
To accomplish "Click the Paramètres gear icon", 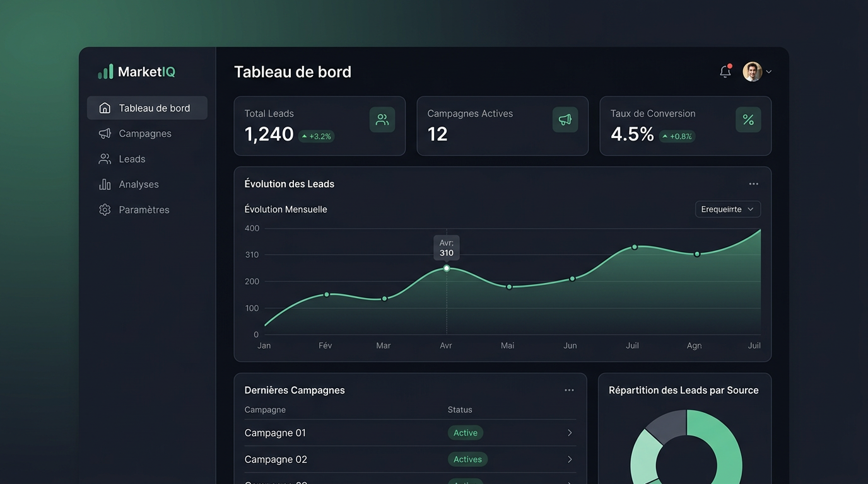I will [105, 210].
